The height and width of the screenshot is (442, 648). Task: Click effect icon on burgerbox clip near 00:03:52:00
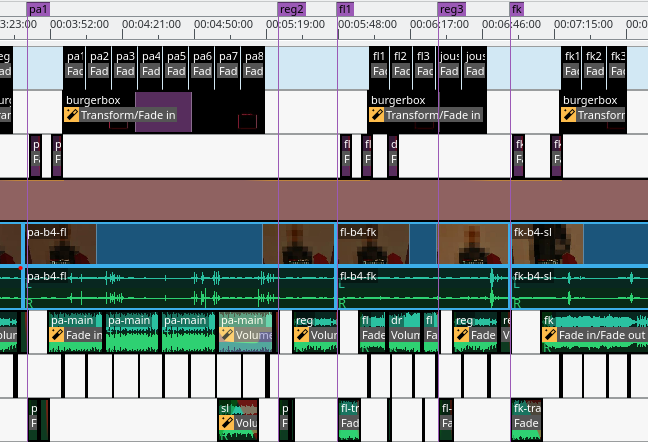(72, 115)
